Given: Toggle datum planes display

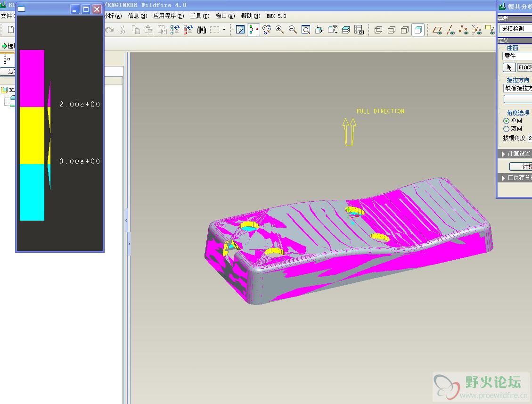Looking at the screenshot, I should point(437,30).
